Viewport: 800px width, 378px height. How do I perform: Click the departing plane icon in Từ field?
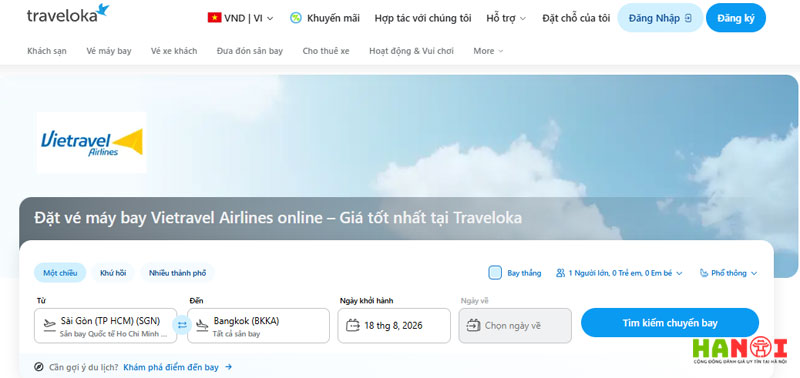tap(49, 324)
